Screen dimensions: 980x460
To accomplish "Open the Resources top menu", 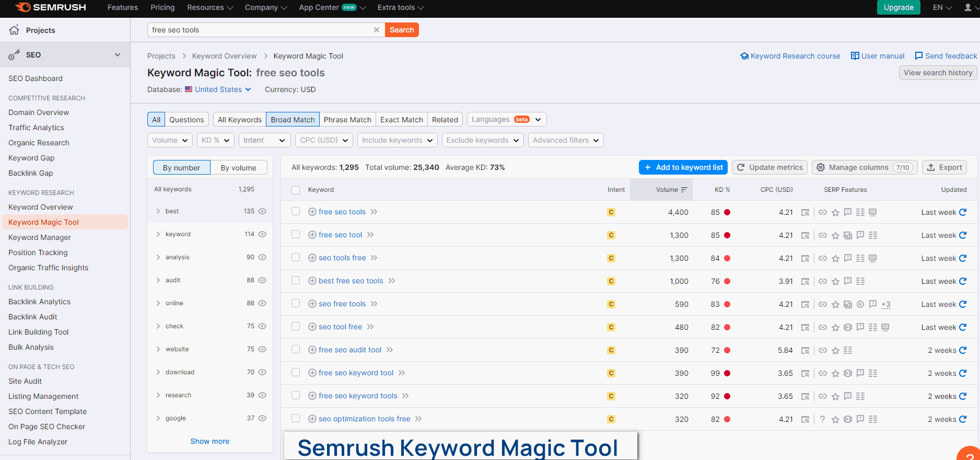I will pos(210,7).
